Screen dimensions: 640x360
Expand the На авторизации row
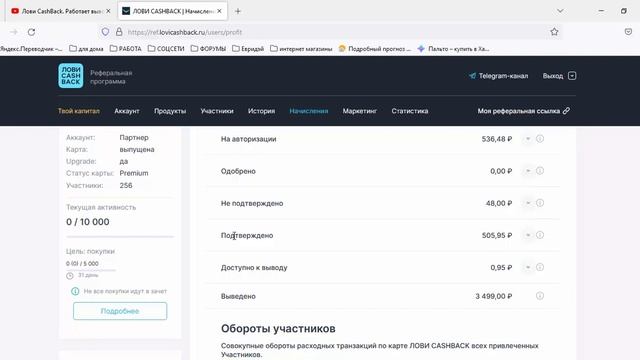[528, 139]
